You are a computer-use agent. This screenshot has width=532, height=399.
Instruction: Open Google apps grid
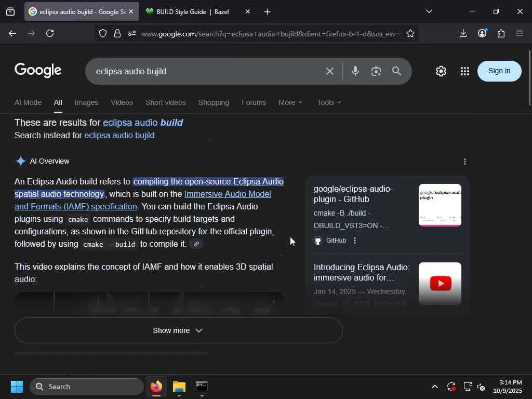465,71
